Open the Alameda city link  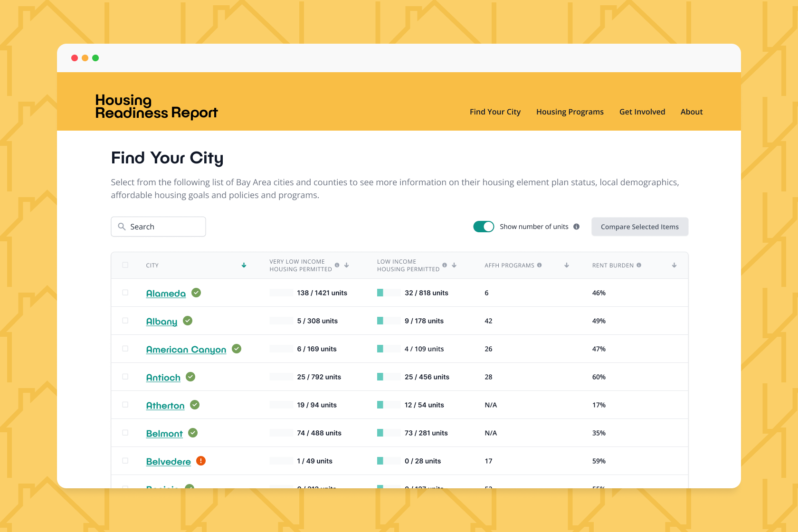(x=166, y=293)
